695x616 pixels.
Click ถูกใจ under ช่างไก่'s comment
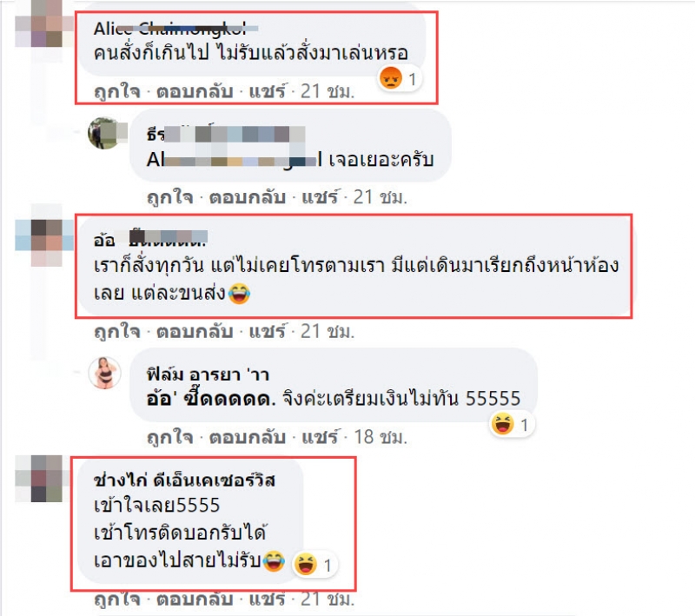pyautogui.click(x=117, y=599)
